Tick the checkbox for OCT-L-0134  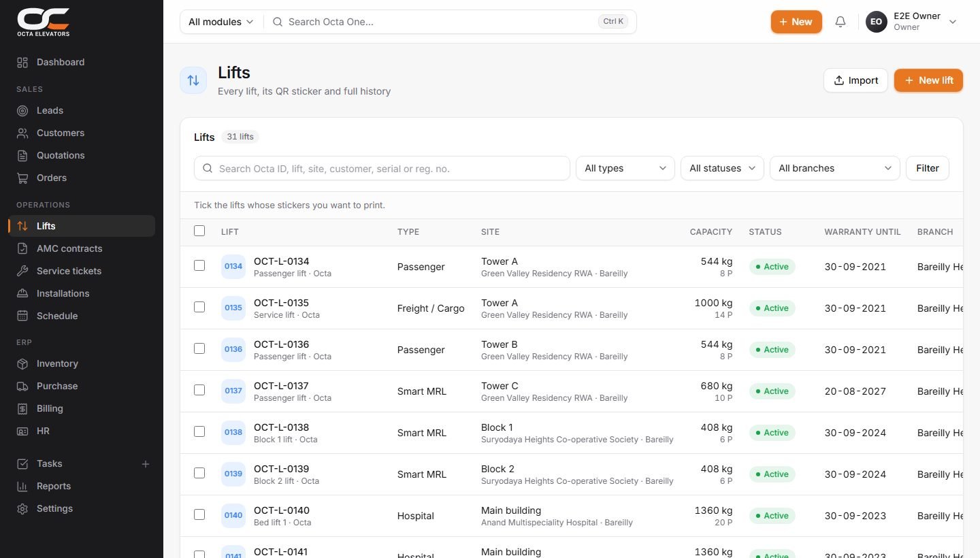(199, 265)
